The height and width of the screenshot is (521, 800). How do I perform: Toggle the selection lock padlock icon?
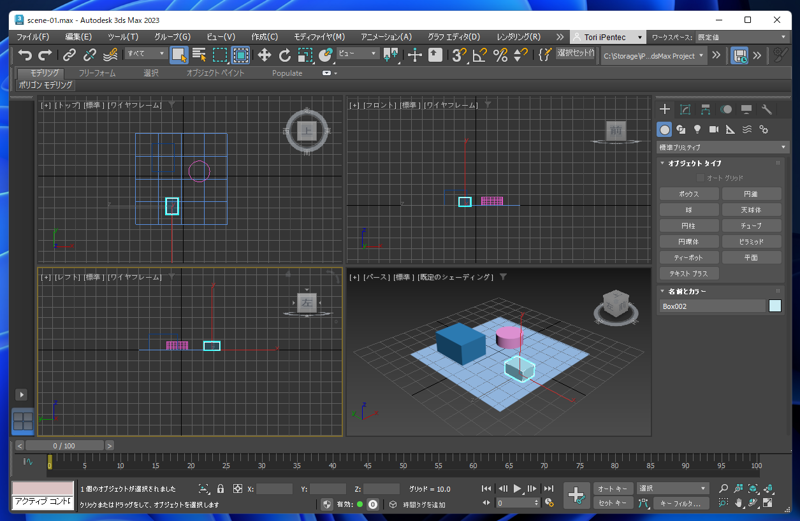coord(220,488)
